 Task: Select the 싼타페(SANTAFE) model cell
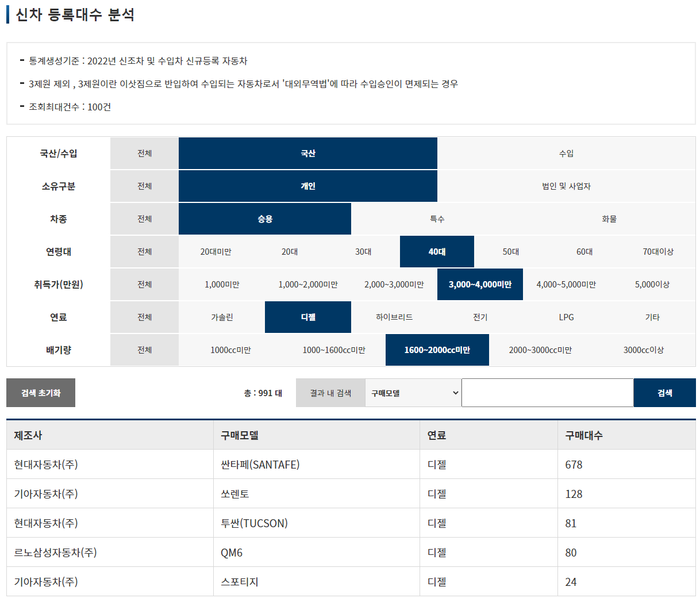317,465
